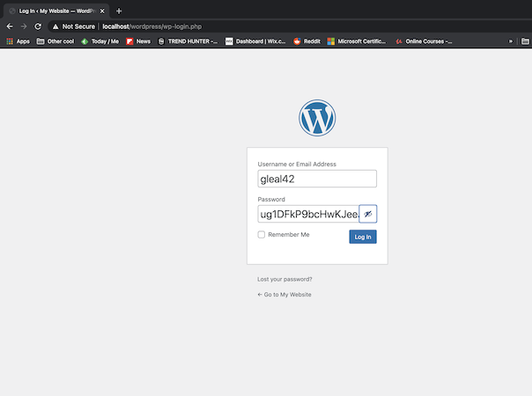Viewport: 532px width, 396px height.
Task: Open TREND HUNTER bookmark
Action: coord(188,41)
